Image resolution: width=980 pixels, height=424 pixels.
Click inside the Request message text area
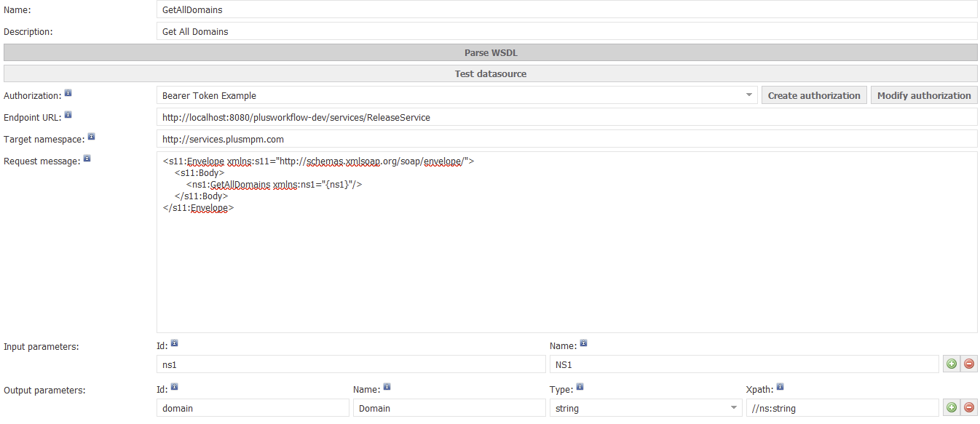click(x=566, y=269)
